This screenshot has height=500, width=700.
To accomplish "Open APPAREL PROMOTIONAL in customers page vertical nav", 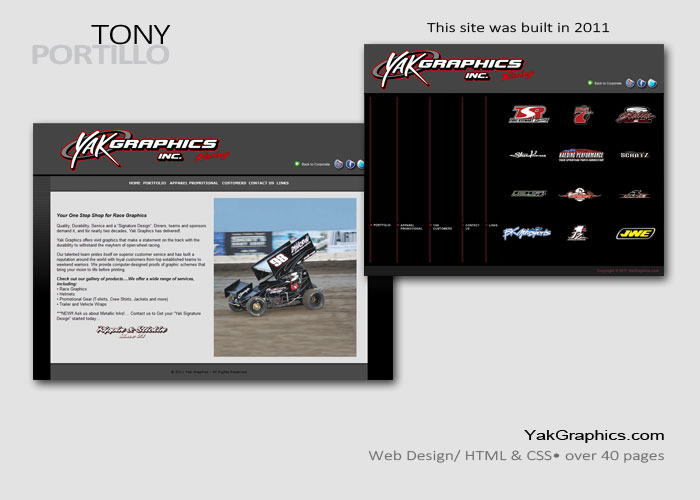I will coord(411,227).
